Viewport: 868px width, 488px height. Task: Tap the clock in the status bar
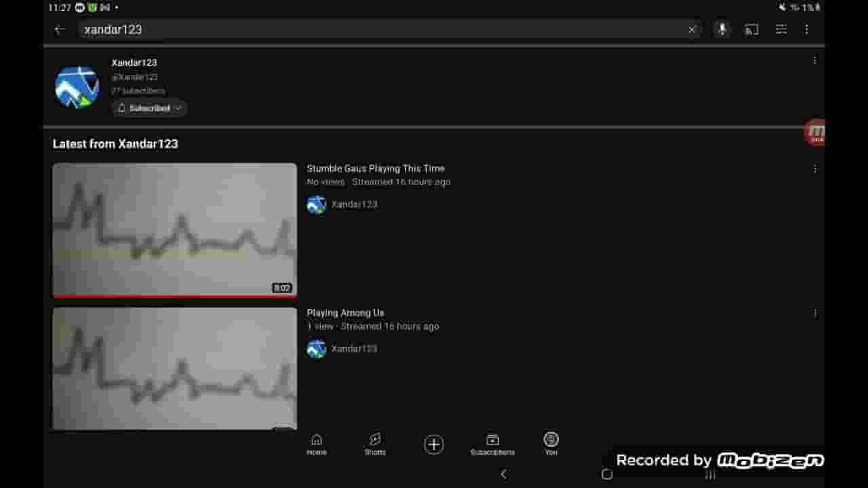[x=60, y=7]
